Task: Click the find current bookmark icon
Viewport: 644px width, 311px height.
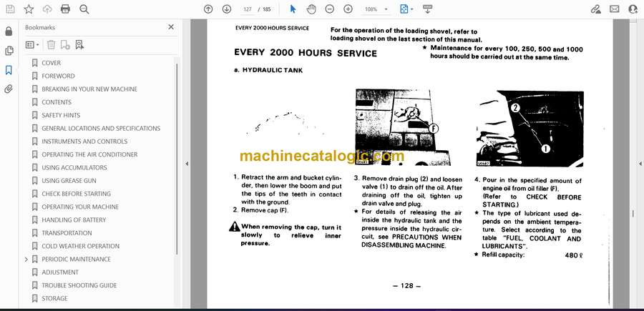Action: tap(79, 45)
